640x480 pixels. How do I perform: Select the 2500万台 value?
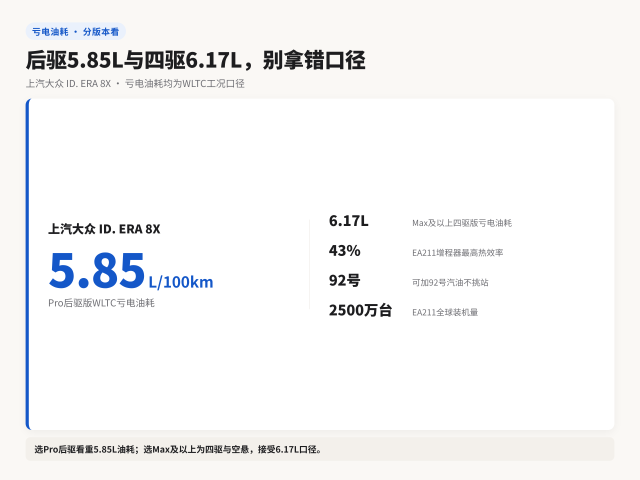[360, 310]
